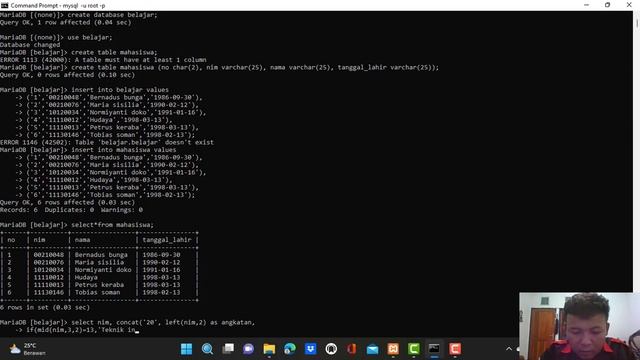Click the 'Normiyanti doko' table cell

[103, 270]
